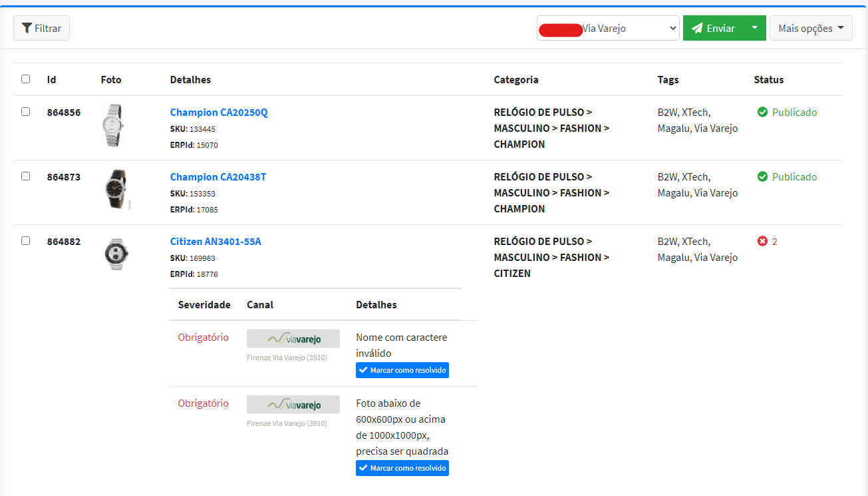This screenshot has width=868, height=496.
Task: Click the id 864882 cell
Action: point(64,241)
